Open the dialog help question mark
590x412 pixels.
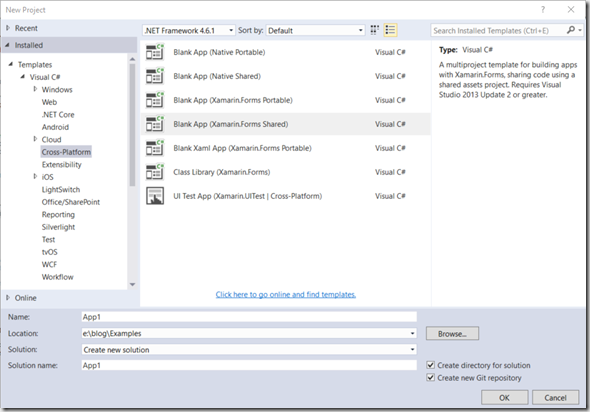coord(543,10)
